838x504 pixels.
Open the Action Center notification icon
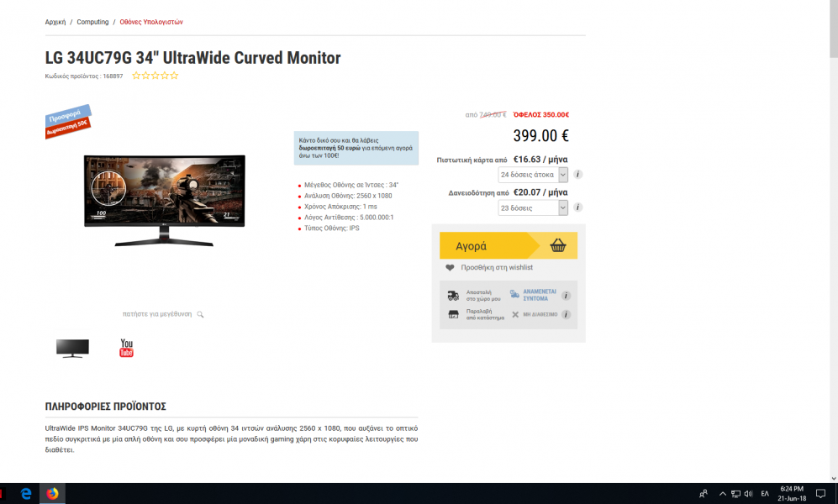coord(820,493)
